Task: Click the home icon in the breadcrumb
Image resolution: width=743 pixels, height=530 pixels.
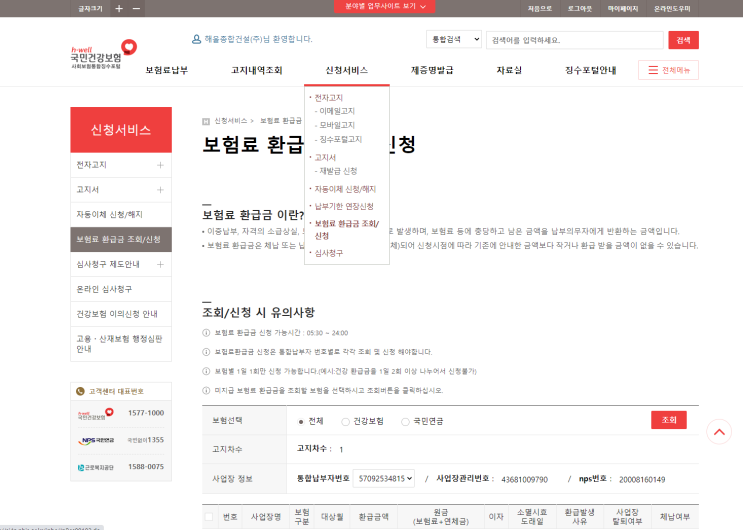Action: (x=206, y=121)
